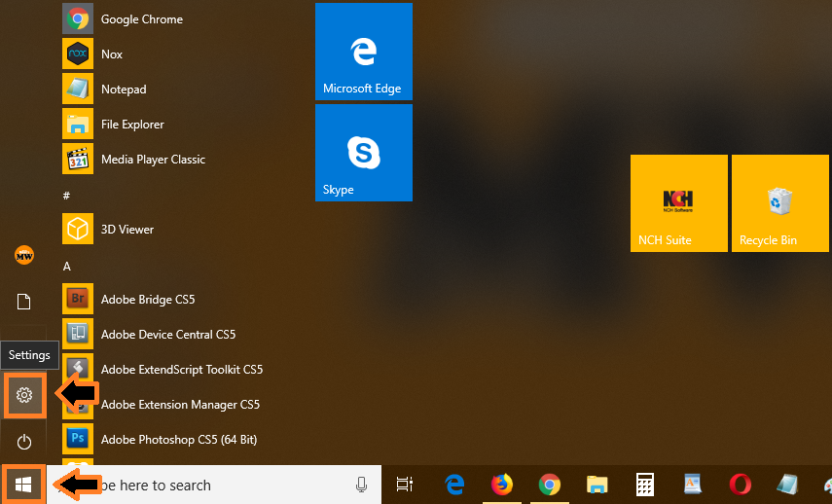This screenshot has height=504, width=832.
Task: Open the Skype tile
Action: click(364, 153)
